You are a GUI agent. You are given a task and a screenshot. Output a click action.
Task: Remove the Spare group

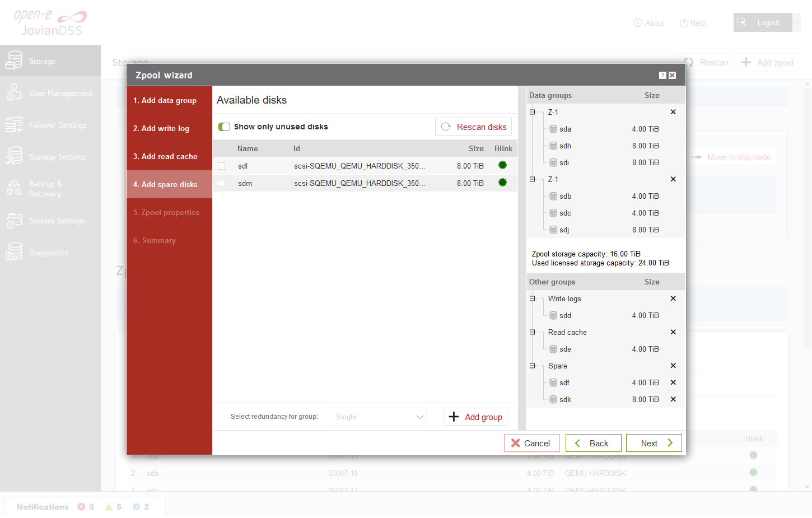click(x=673, y=366)
